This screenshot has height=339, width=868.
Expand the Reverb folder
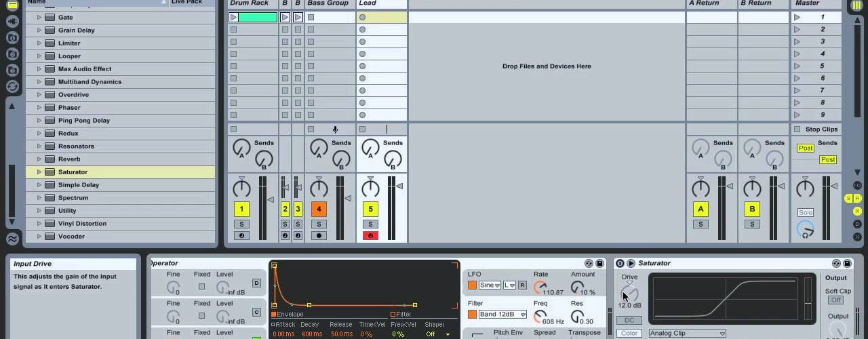[39, 159]
